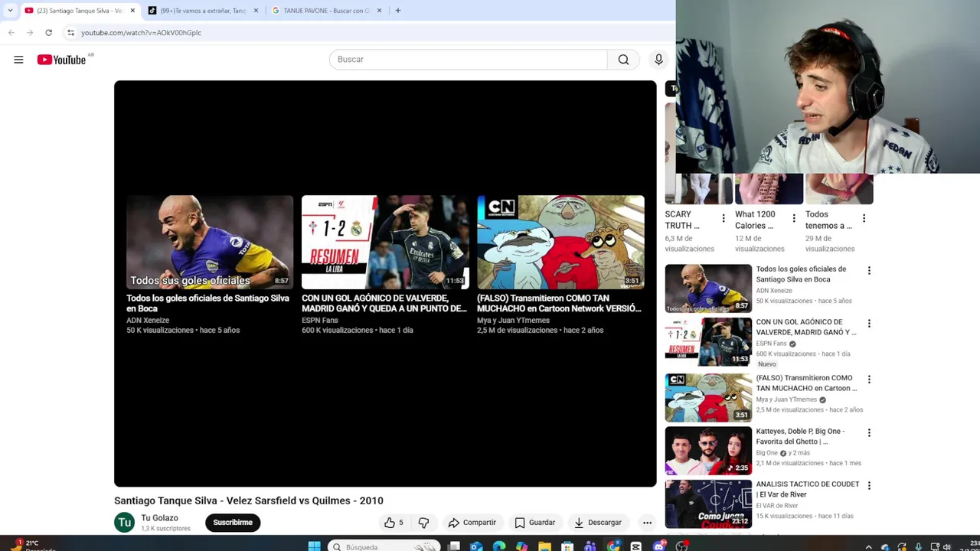The width and height of the screenshot is (980, 551).
Task: Open the more actions ellipsis under the video
Action: tap(647, 523)
